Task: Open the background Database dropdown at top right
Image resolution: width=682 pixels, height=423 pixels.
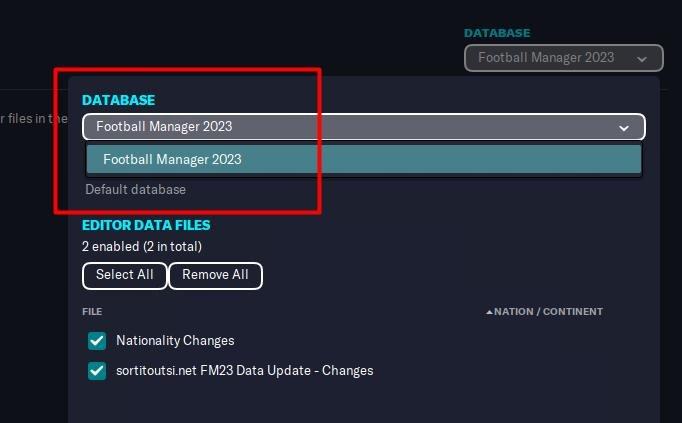Action: point(564,58)
